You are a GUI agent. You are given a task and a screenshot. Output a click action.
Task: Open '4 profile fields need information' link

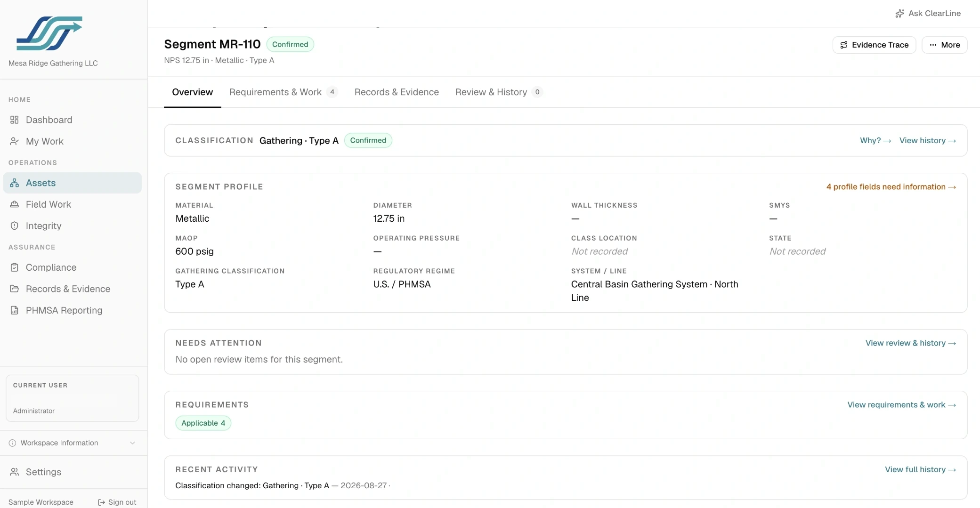click(891, 187)
